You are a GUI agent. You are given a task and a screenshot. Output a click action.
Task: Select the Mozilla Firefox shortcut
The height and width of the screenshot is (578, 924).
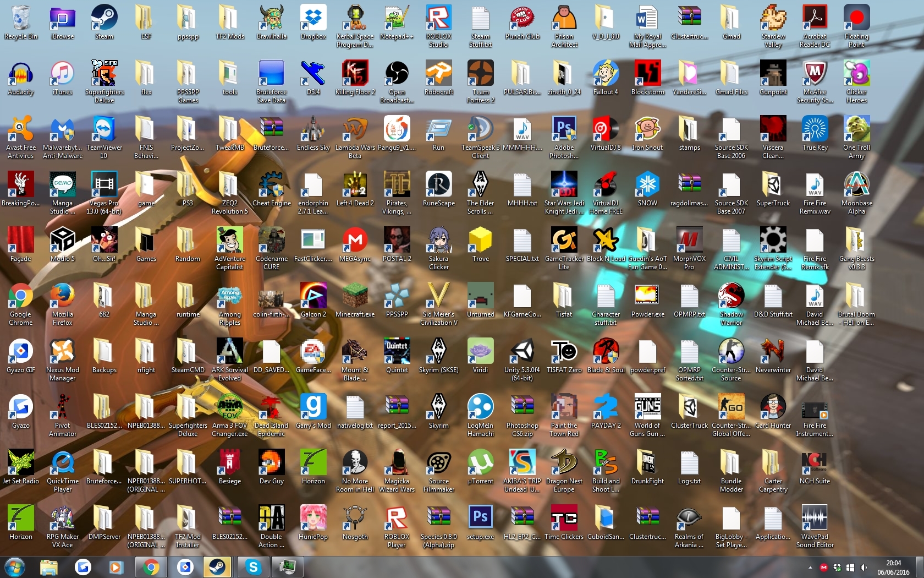[x=63, y=304]
